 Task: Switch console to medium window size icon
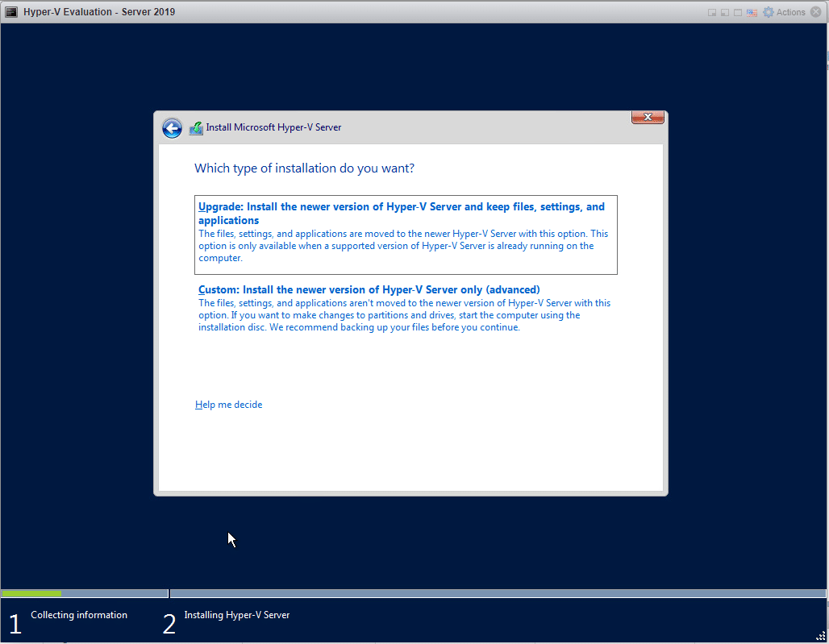[725, 13]
